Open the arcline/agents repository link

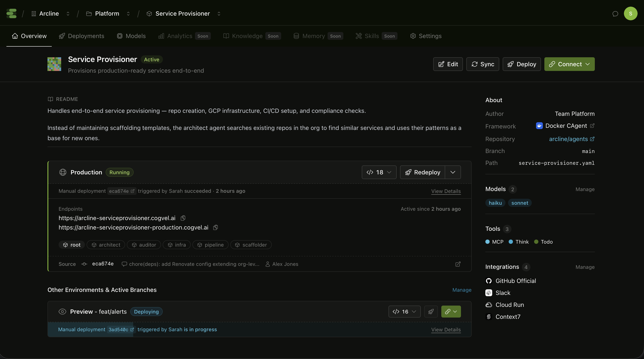pyautogui.click(x=569, y=139)
